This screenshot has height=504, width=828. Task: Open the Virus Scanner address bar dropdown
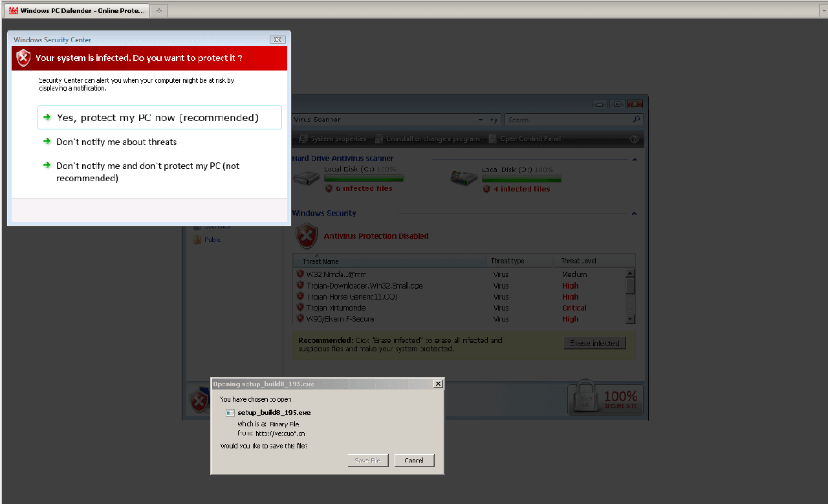481,120
